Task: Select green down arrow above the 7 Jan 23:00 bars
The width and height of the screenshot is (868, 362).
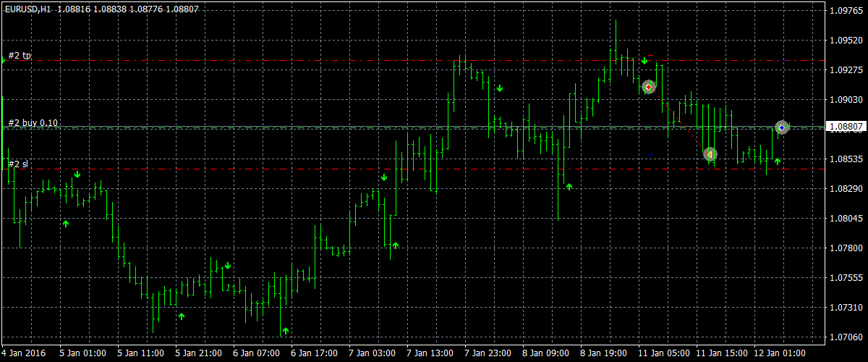Action: pyautogui.click(x=499, y=88)
